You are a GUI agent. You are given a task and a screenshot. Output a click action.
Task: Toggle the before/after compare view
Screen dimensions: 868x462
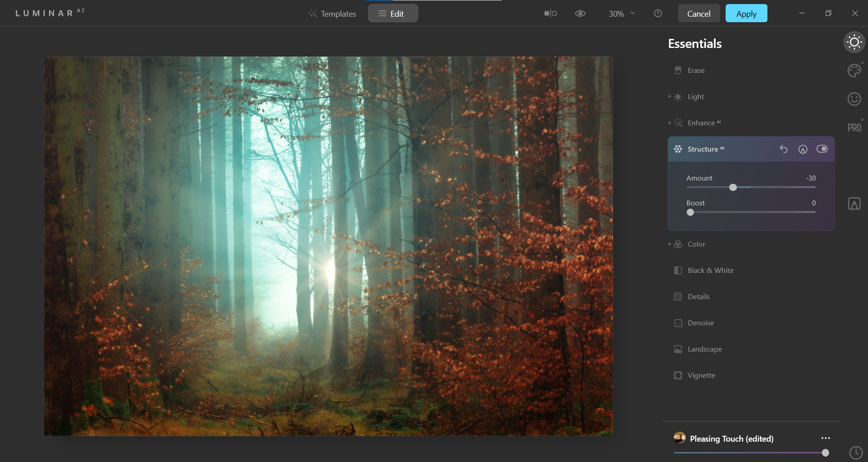point(550,14)
